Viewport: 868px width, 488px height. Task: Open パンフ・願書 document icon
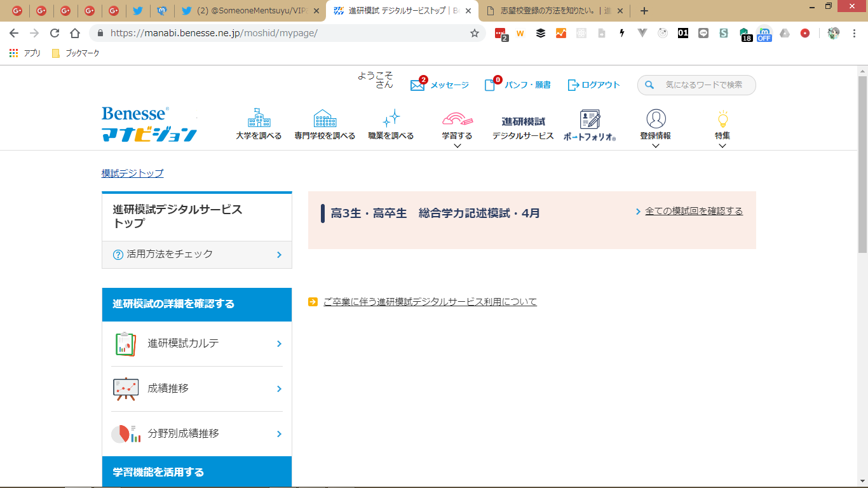[490, 85]
